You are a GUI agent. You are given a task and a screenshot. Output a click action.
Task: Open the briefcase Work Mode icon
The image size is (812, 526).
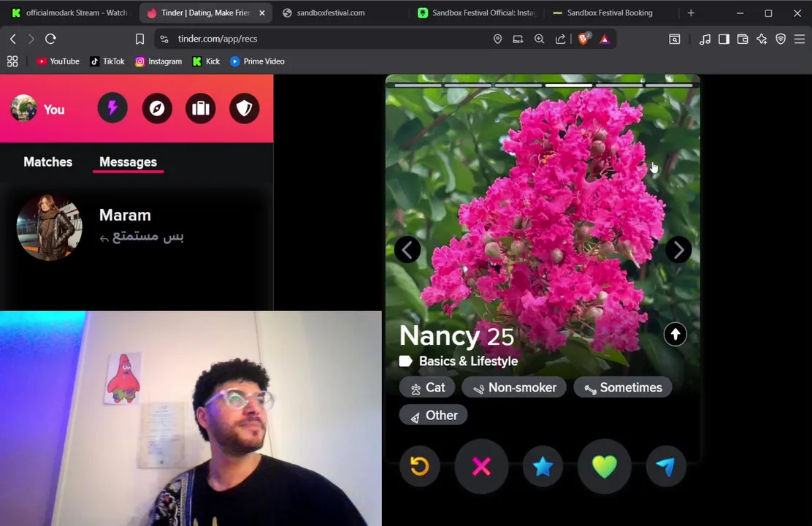[x=200, y=108]
